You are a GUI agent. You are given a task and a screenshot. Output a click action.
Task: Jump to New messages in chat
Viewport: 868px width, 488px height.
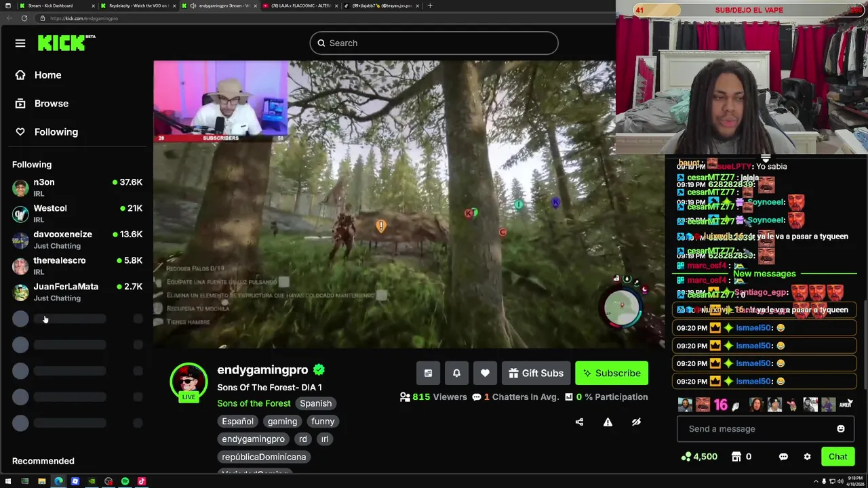click(x=764, y=274)
